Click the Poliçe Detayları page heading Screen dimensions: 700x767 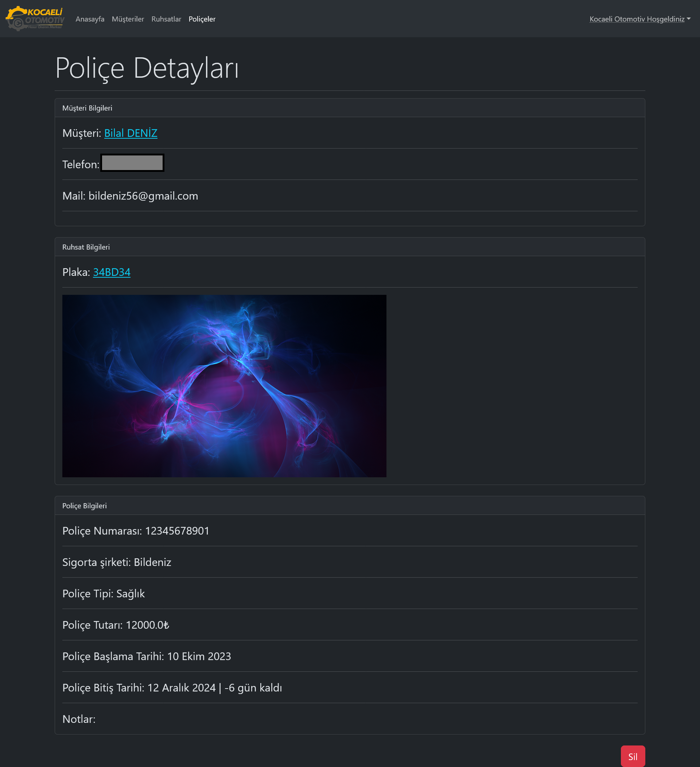(x=147, y=68)
